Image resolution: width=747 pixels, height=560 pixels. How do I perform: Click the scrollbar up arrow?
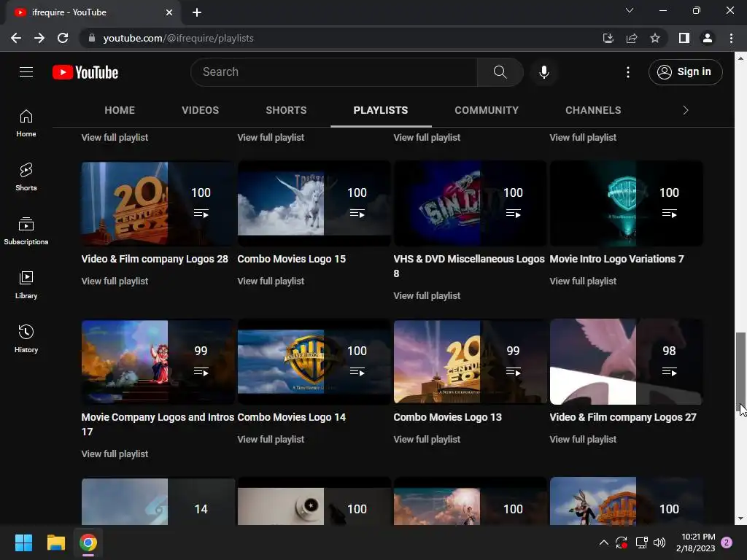pos(740,58)
